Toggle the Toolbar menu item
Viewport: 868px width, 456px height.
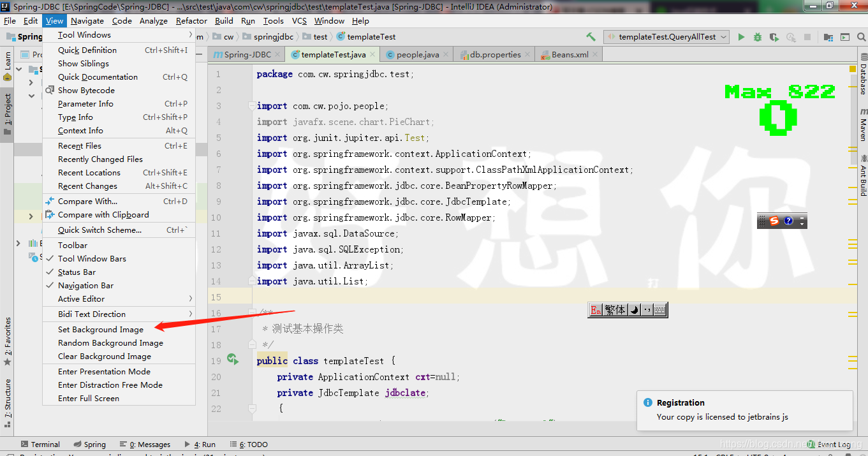[x=119, y=246]
